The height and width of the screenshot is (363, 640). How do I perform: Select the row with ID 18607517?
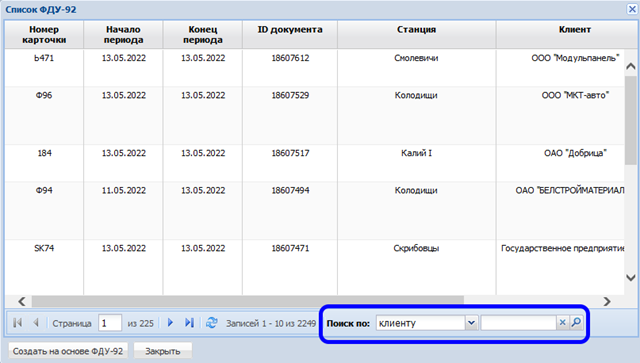(314, 163)
